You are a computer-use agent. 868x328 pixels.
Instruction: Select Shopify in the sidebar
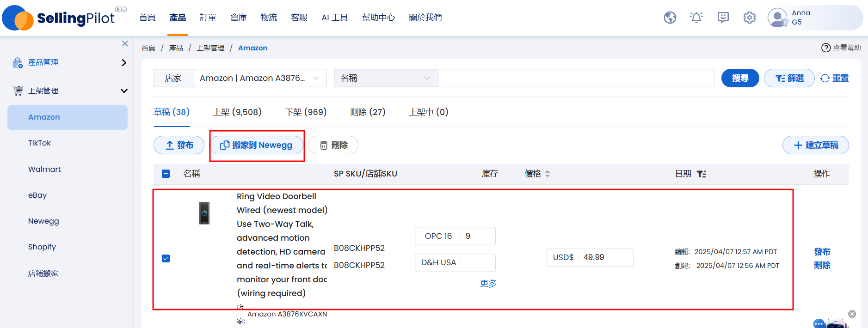42,247
